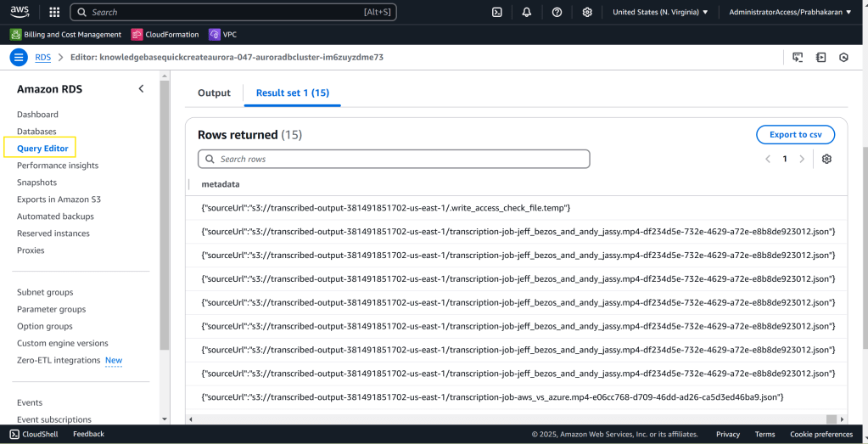
Task: Click the Export to csv button
Action: [795, 134]
